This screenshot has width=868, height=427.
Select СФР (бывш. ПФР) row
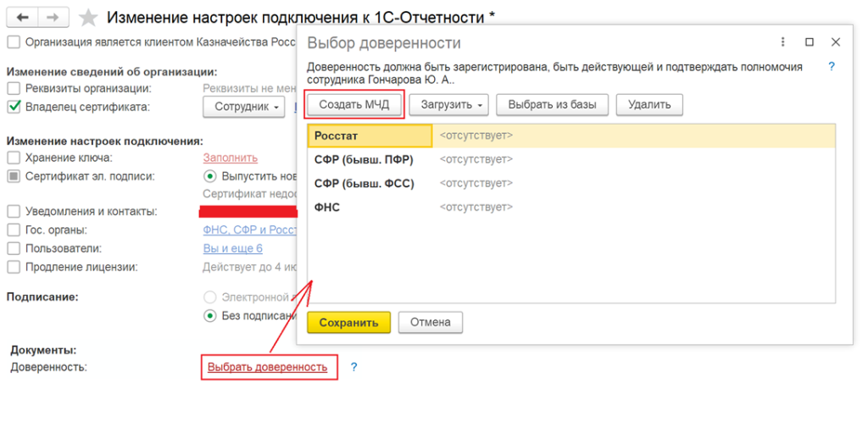coord(571,159)
